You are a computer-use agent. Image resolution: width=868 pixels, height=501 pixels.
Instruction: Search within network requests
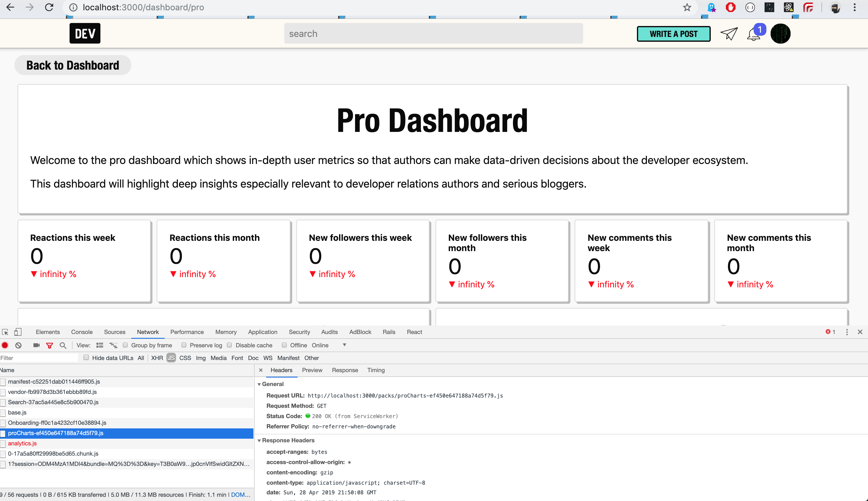click(x=63, y=345)
